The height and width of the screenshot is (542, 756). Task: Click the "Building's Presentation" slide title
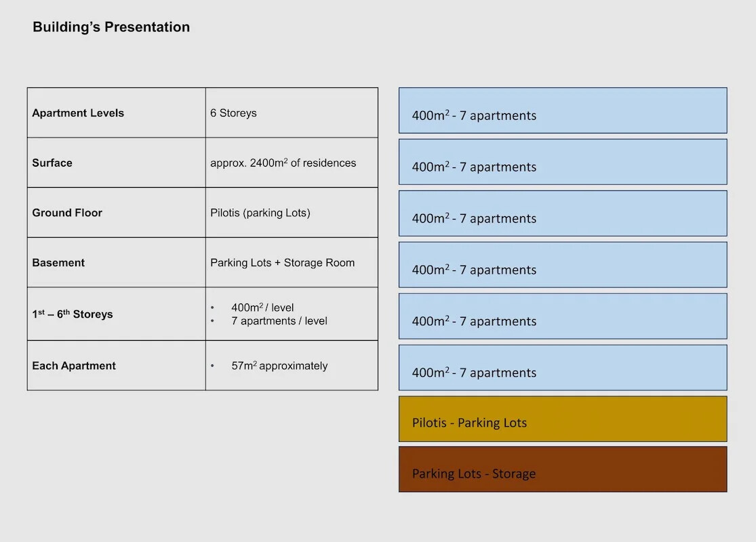(111, 27)
